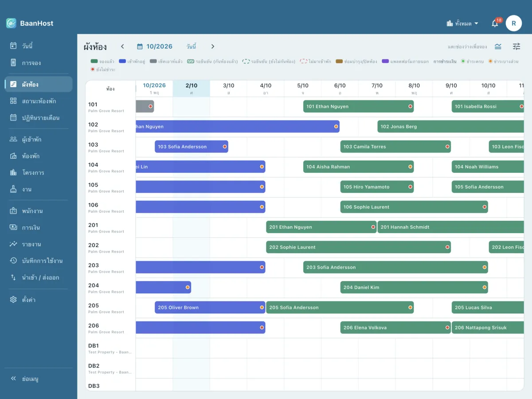Open การเงิน finance page
The image size is (532, 399).
pyautogui.click(x=39, y=227)
